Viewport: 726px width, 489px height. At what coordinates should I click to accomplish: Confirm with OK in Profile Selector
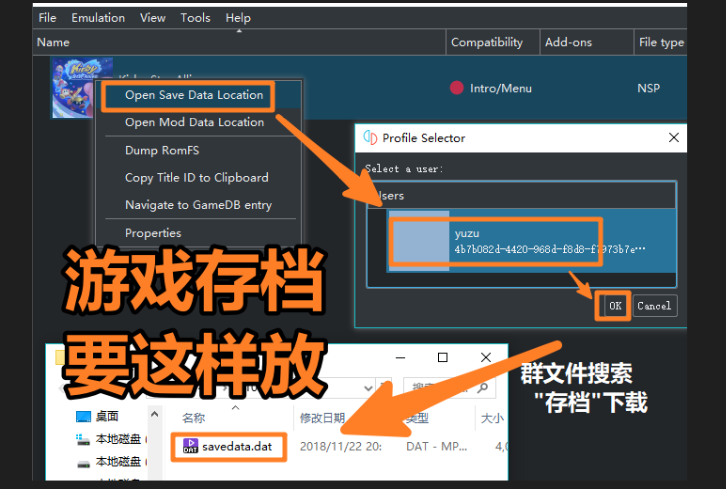pyautogui.click(x=615, y=306)
